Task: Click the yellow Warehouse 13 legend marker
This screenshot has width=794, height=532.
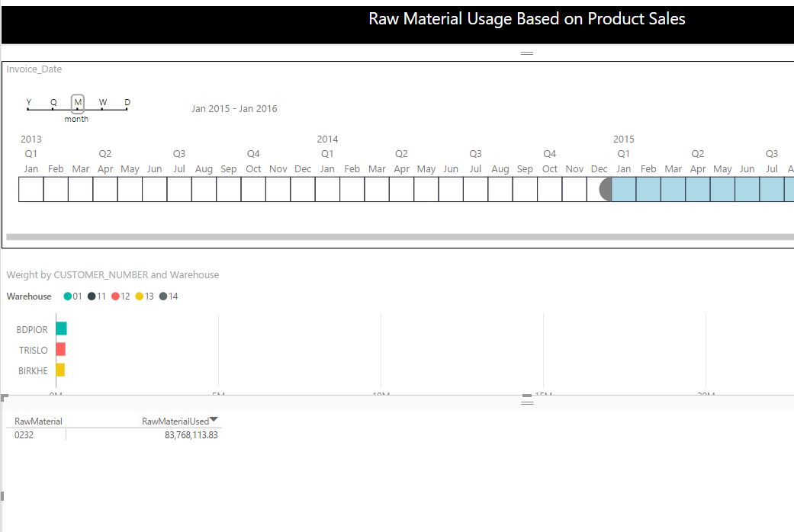Action: tap(140, 296)
